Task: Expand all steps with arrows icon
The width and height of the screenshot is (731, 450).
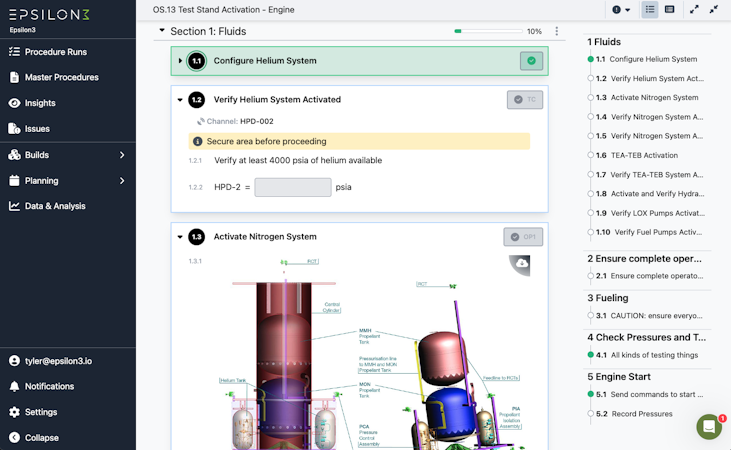Action: pyautogui.click(x=694, y=10)
